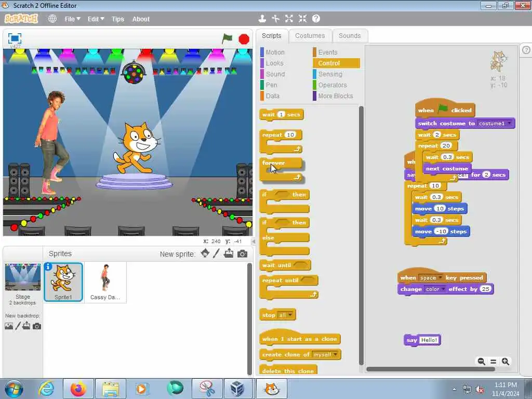The image size is (532, 399).
Task: Open the File menu
Action: pyautogui.click(x=72, y=19)
